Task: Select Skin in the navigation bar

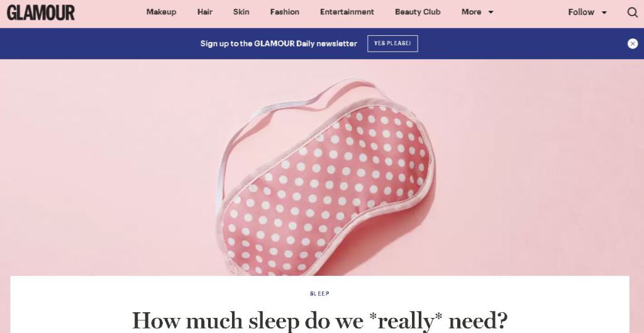Action: click(x=241, y=12)
